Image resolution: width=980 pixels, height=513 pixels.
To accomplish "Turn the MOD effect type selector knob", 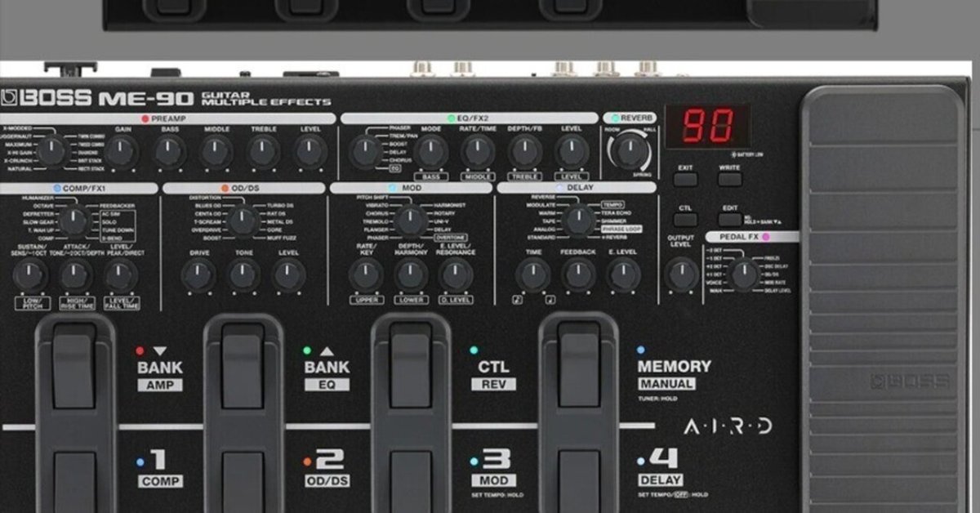I will point(411,221).
